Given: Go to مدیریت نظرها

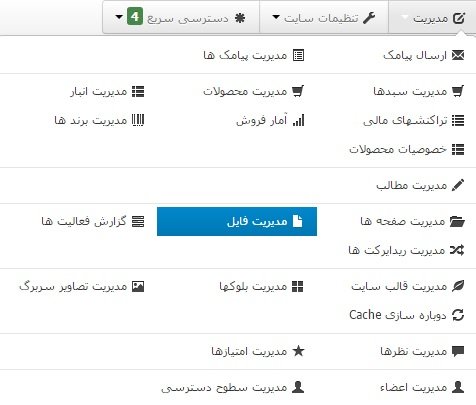Looking at the screenshot, I should click(422, 351).
